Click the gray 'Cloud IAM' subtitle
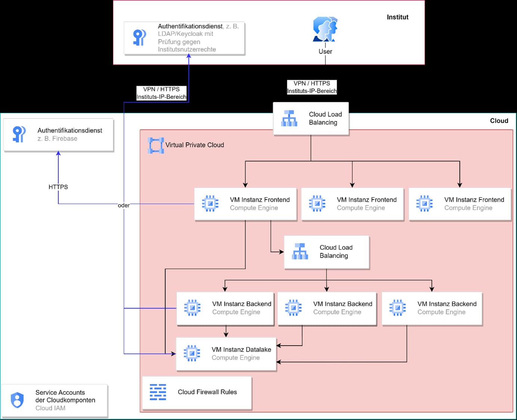 50,408
